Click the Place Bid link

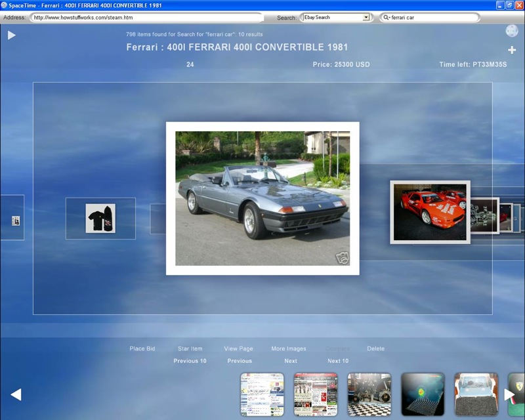coord(142,348)
